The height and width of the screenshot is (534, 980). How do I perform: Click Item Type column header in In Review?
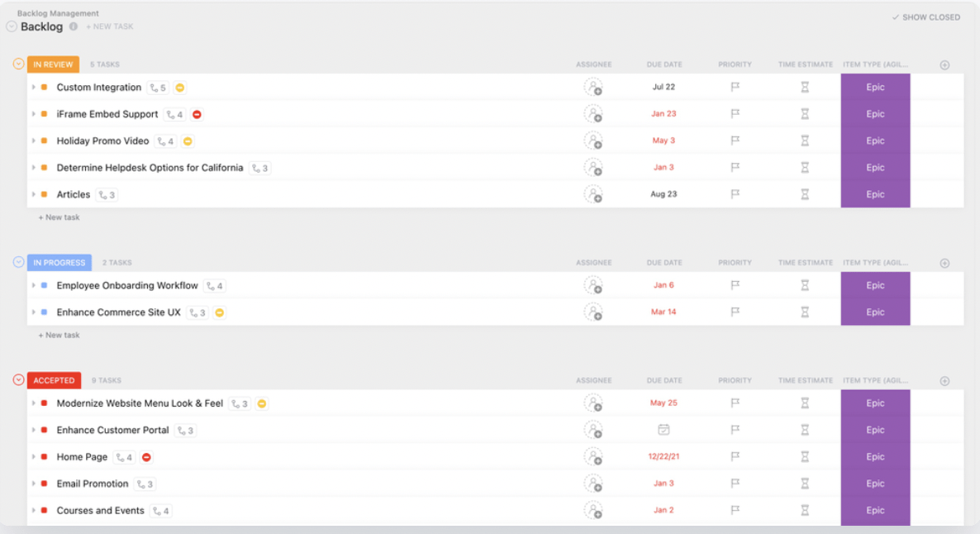875,64
